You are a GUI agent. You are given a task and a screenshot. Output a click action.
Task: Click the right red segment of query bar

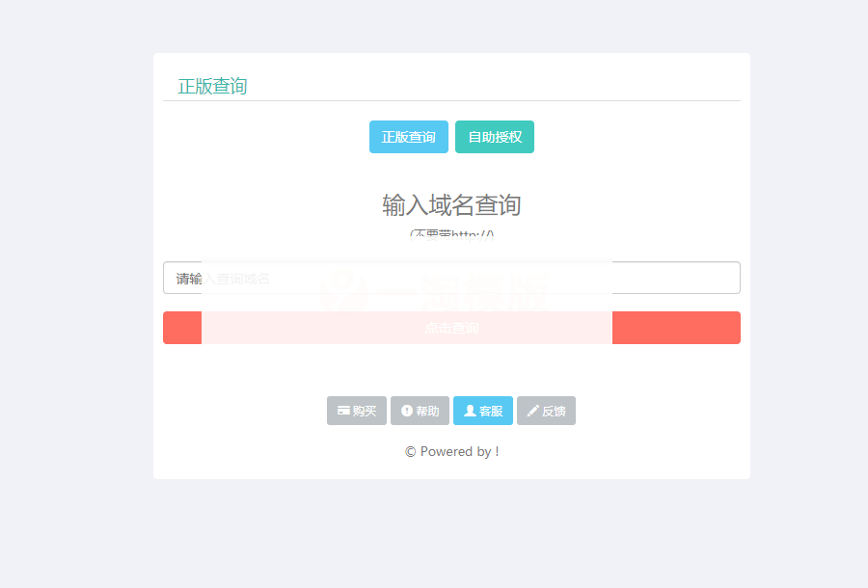click(675, 328)
